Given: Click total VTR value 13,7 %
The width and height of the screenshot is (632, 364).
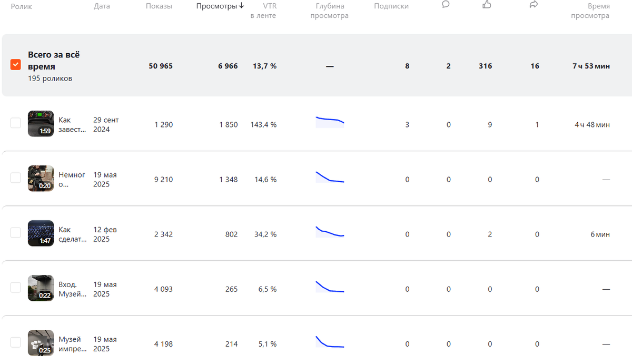Looking at the screenshot, I should 264,66.
